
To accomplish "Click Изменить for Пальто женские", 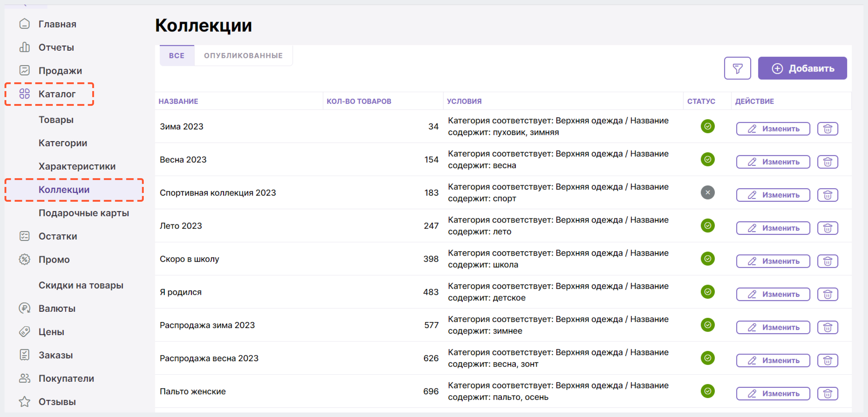I will tap(773, 393).
